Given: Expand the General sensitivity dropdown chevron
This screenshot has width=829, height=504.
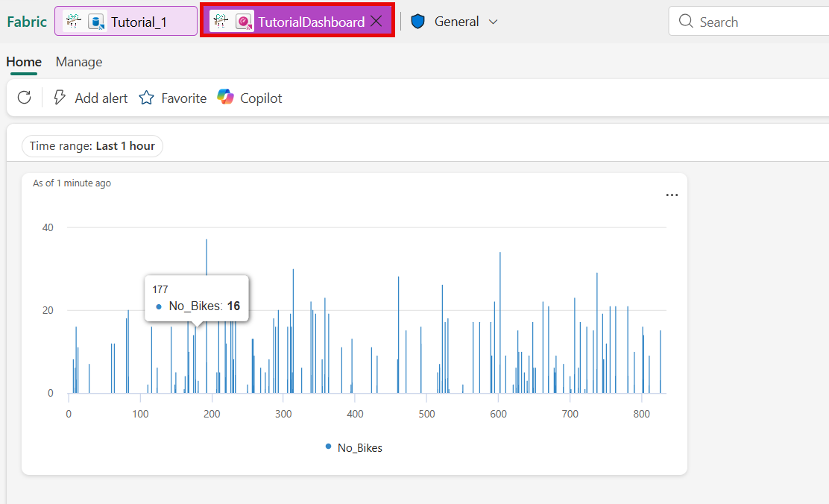Looking at the screenshot, I should (x=493, y=22).
